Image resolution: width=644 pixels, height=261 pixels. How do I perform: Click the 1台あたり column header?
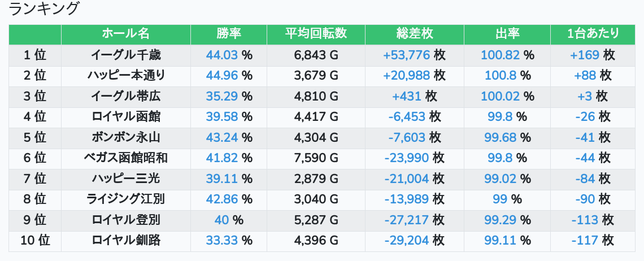[x=593, y=34]
